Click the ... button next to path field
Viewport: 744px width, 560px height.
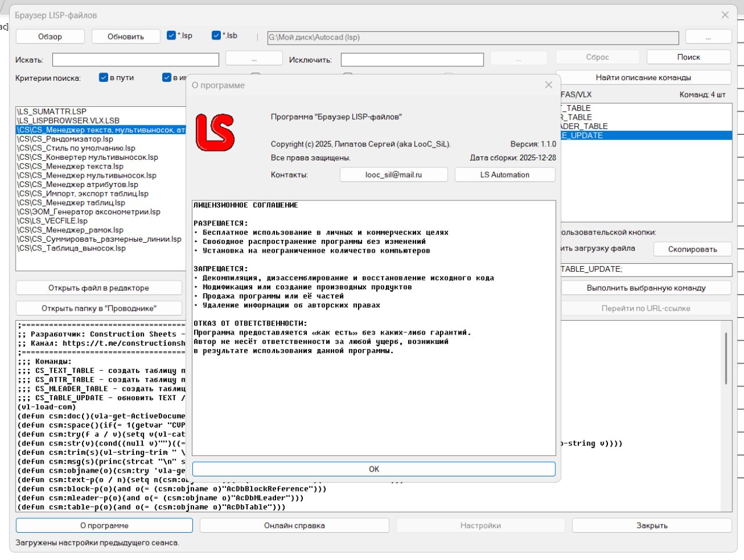708,37
